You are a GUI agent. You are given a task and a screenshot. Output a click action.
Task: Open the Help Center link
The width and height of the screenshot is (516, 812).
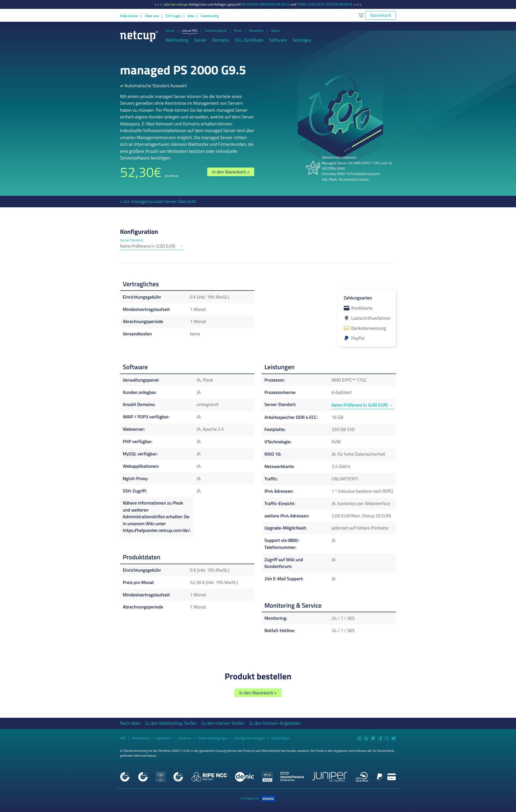coord(129,16)
